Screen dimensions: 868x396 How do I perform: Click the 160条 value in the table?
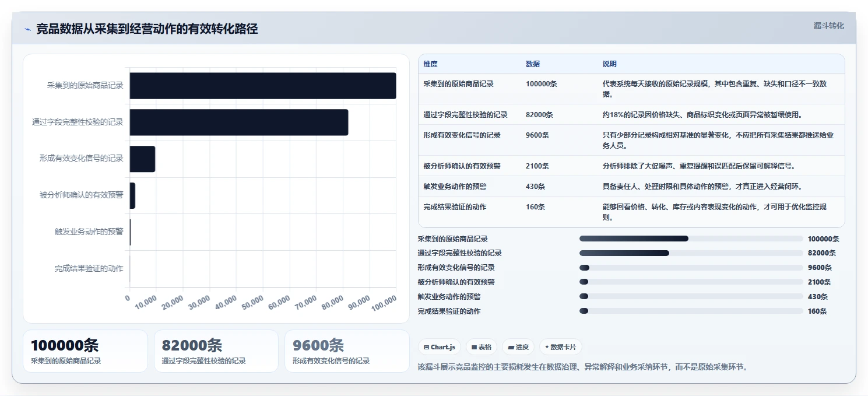click(x=535, y=207)
